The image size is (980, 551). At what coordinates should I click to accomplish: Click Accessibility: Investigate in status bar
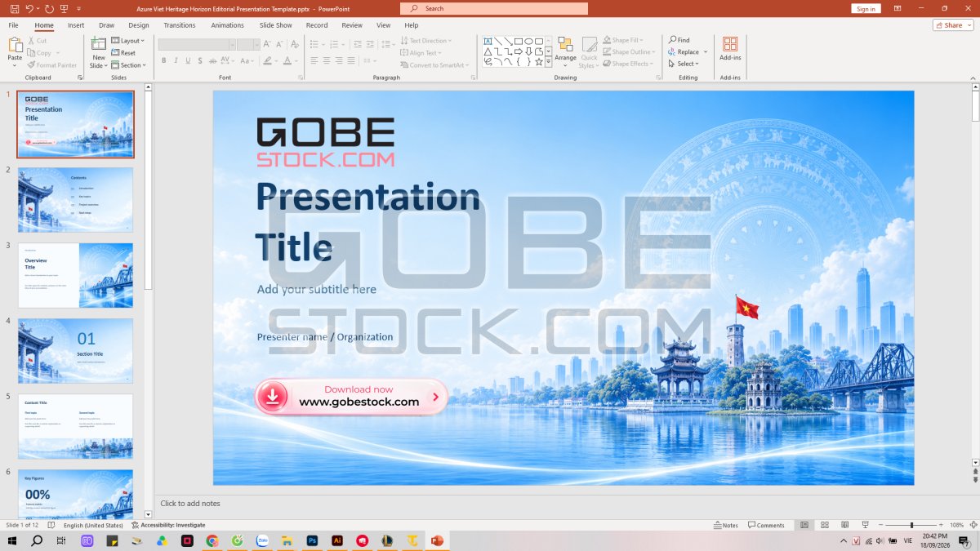[x=168, y=525]
